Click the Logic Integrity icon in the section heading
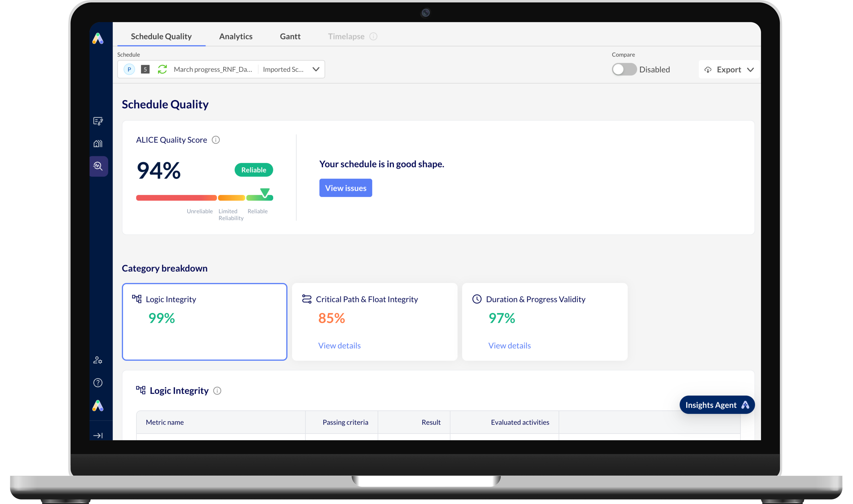The image size is (853, 504). [141, 390]
